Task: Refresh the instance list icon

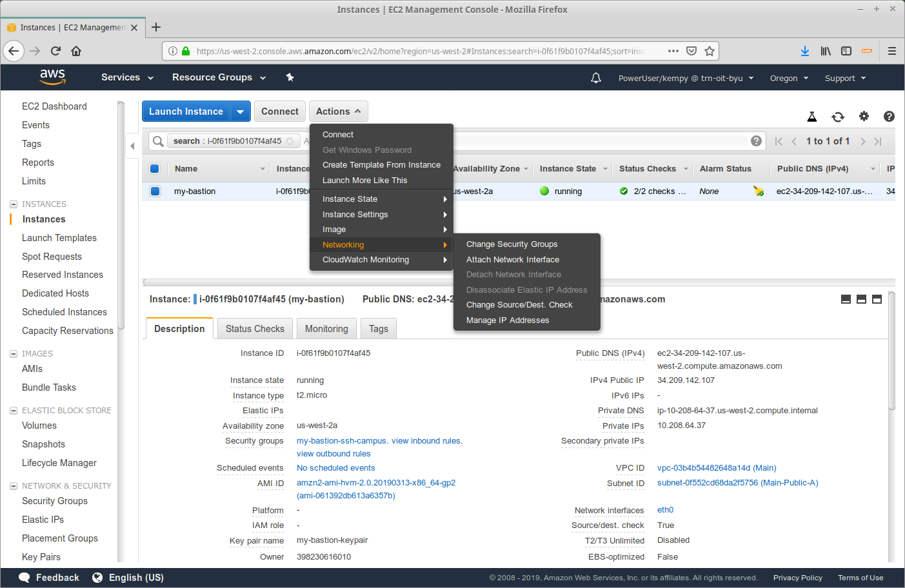Action: point(838,117)
